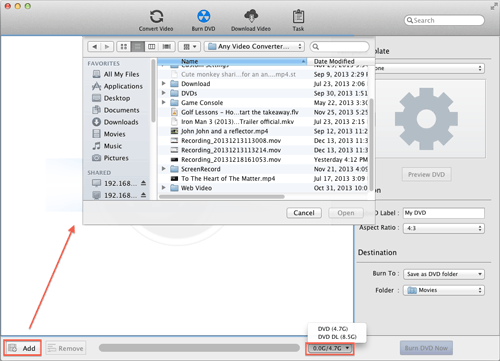The height and width of the screenshot is (361, 500).
Task: Click Burn DVD Now button
Action: (426, 348)
